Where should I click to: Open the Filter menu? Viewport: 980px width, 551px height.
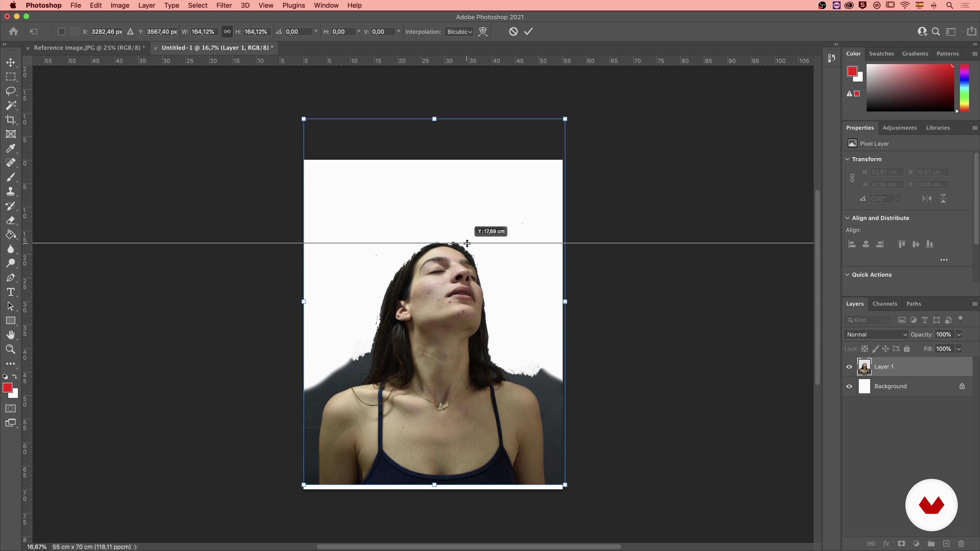click(224, 5)
